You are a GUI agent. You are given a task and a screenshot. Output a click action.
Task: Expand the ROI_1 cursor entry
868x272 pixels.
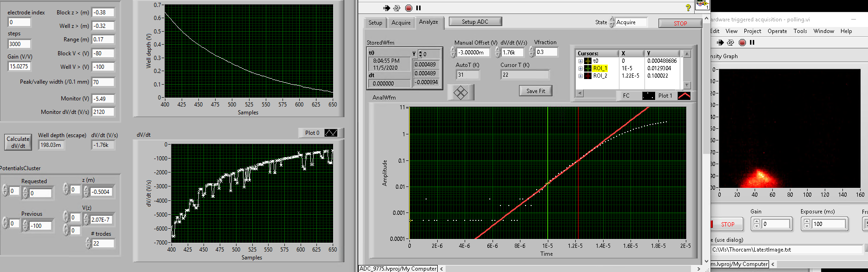click(580, 68)
